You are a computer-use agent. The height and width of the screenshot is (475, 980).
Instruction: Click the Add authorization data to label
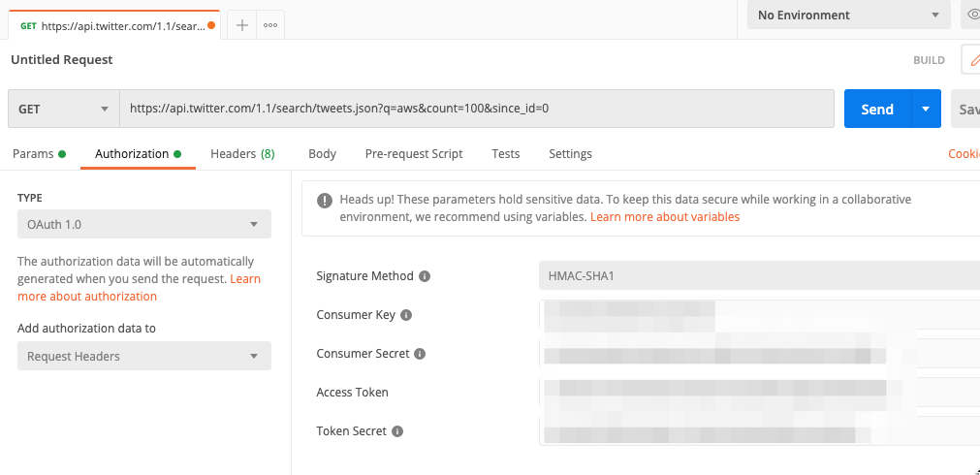(86, 328)
